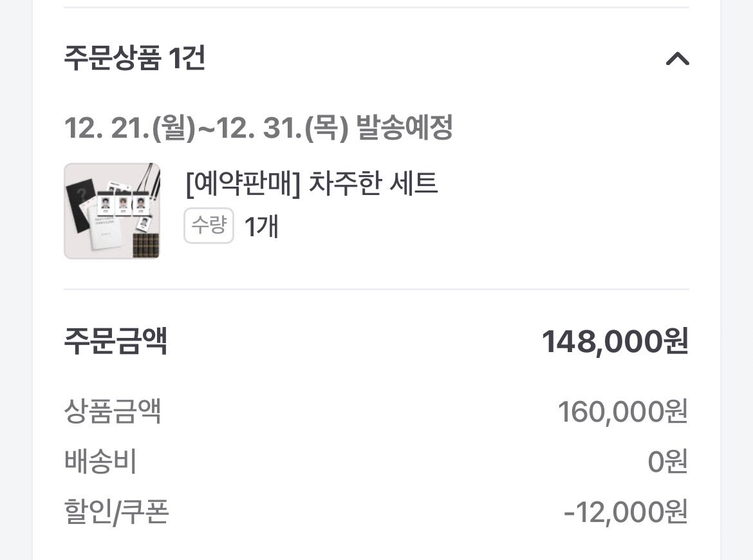Select the 160,000원 product price
753x560 pixels.
coord(623,412)
